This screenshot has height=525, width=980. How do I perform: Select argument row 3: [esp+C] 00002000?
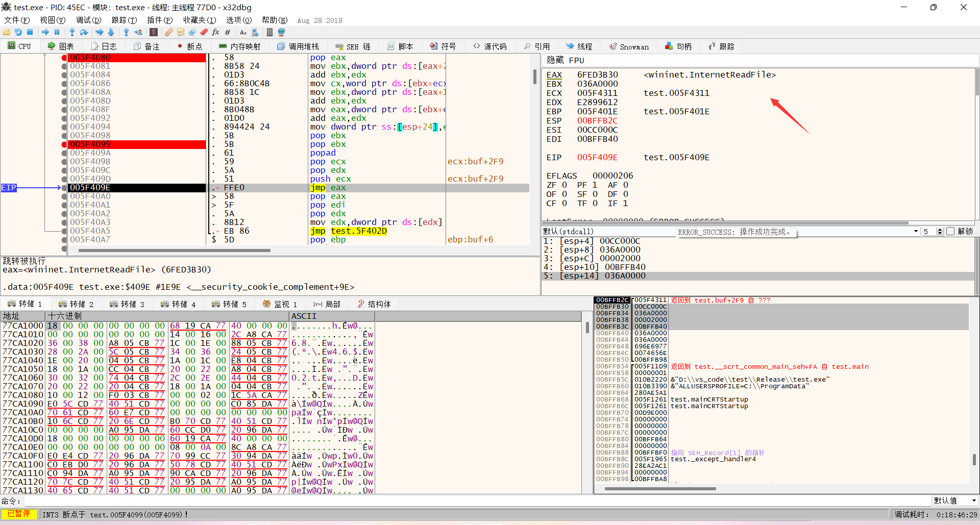tap(758, 259)
